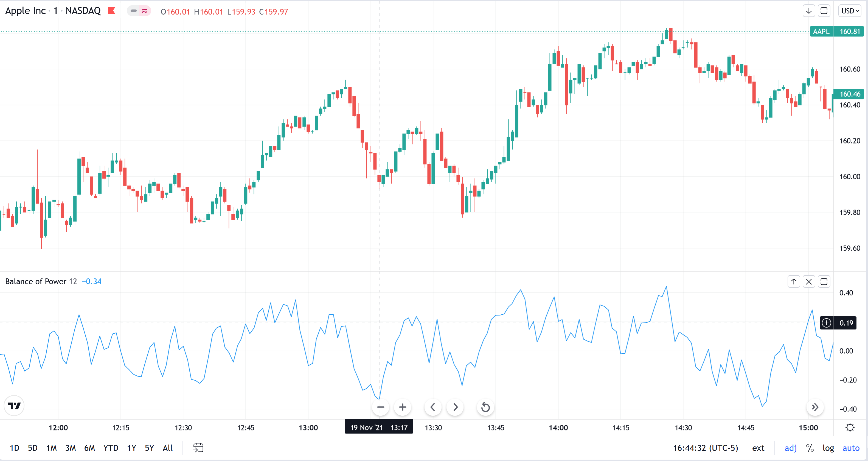Select the 5Y time range
The width and height of the screenshot is (868, 461).
[149, 448]
